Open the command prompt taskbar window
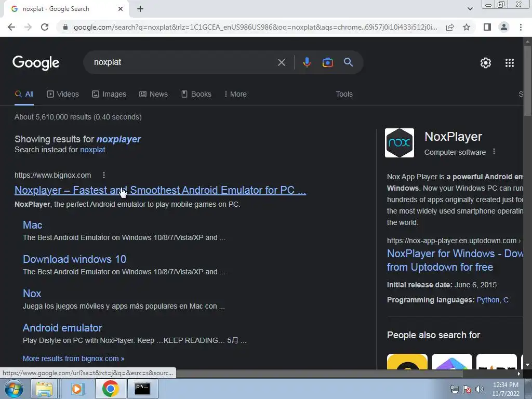Screen dimensions: 532x399 coord(142,389)
